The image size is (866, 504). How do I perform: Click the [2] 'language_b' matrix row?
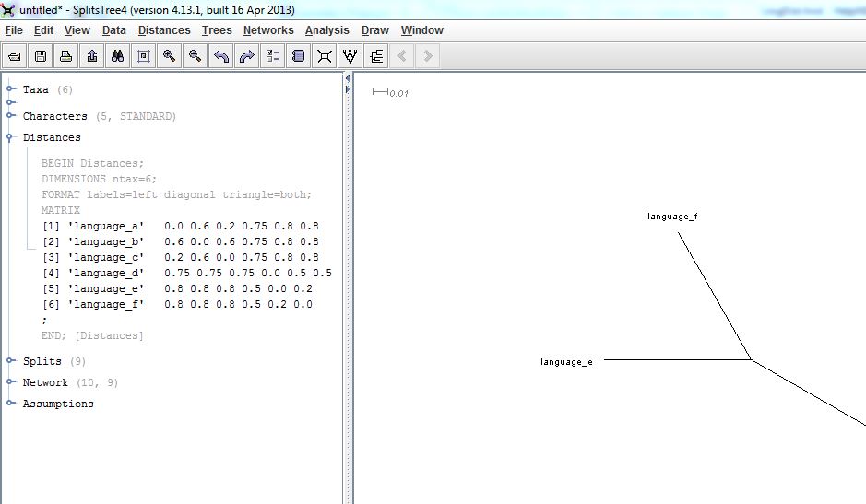coord(181,241)
